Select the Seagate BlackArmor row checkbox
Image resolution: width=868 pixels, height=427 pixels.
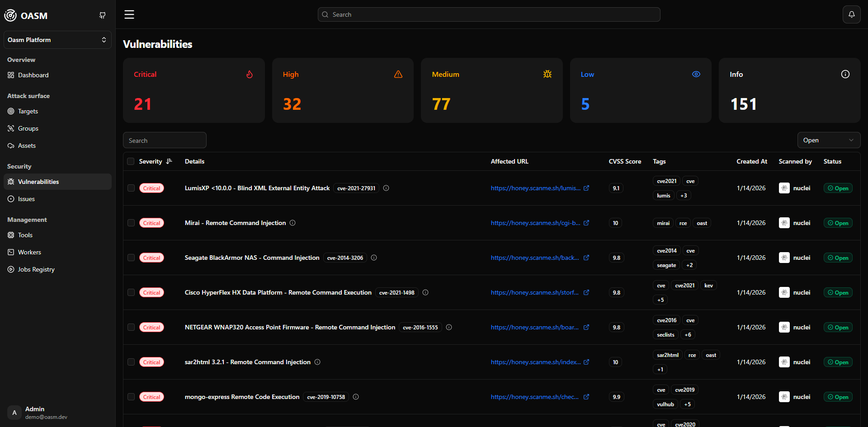(x=131, y=258)
